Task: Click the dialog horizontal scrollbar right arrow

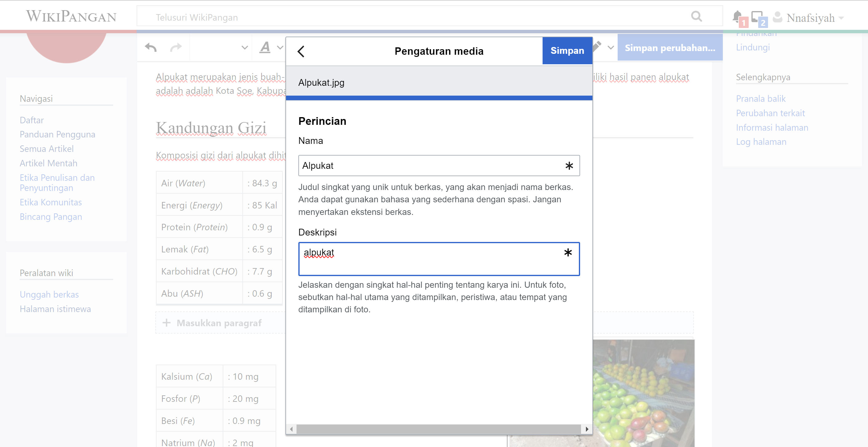Action: click(x=587, y=429)
